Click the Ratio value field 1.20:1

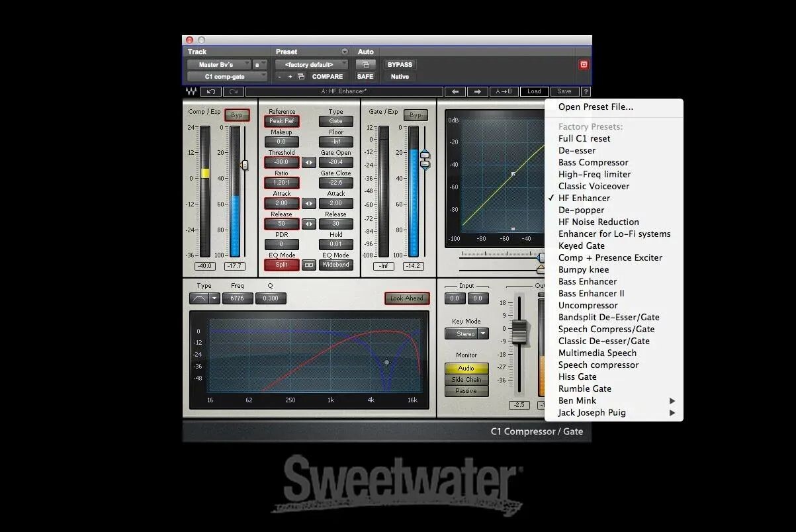coord(282,183)
